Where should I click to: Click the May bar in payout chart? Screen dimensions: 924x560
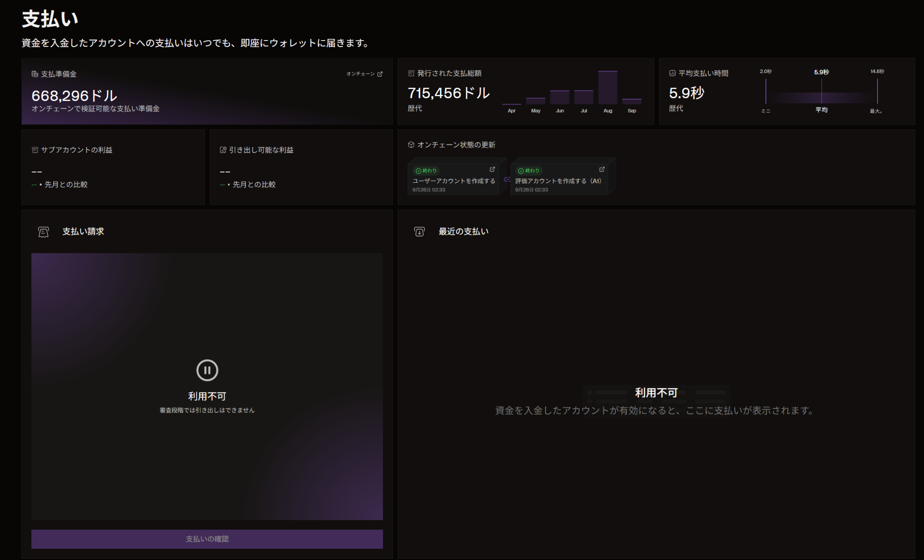point(536,101)
